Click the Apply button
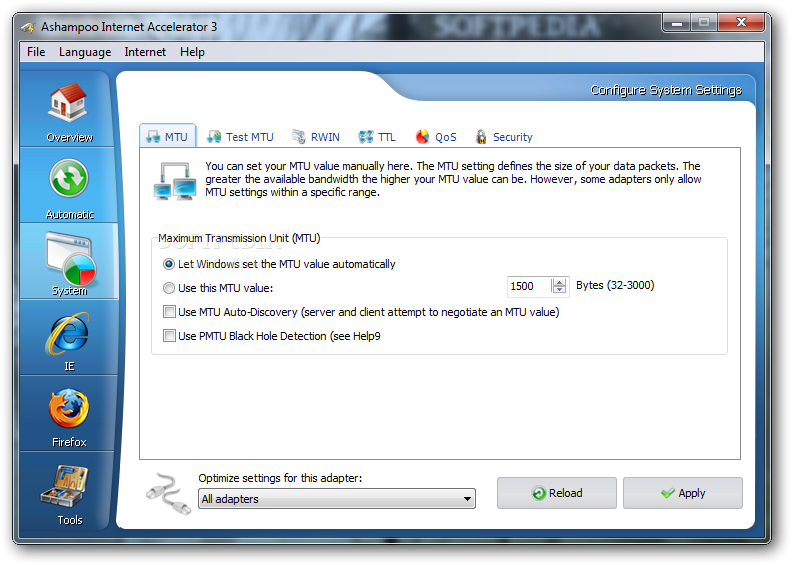This screenshot has width=792, height=565. tap(683, 493)
